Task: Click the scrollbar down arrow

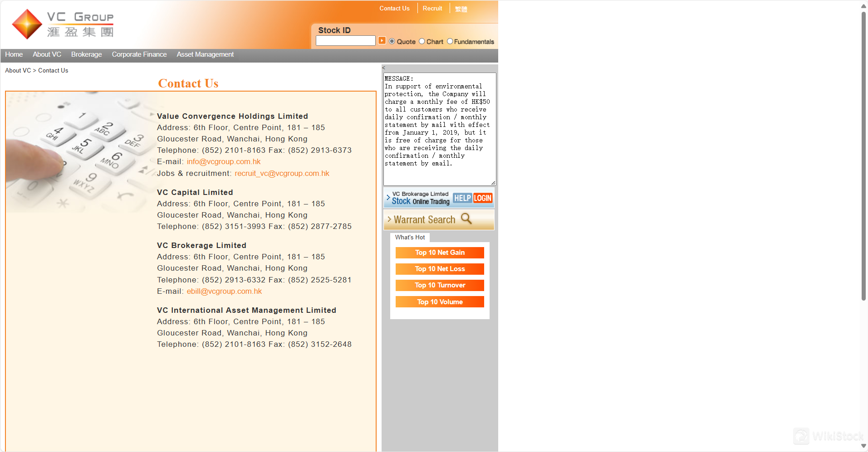Action: [863, 446]
